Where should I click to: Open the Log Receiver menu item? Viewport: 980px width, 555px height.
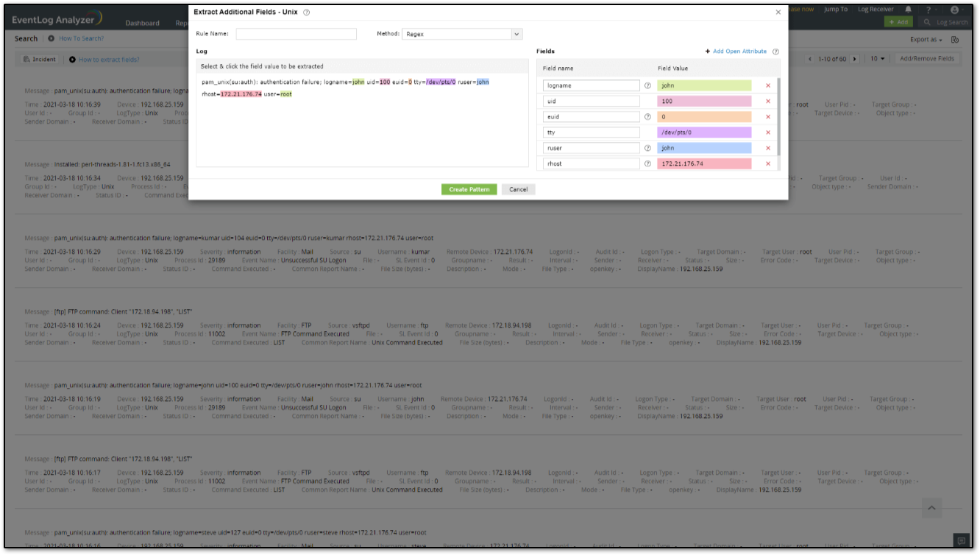tap(876, 10)
